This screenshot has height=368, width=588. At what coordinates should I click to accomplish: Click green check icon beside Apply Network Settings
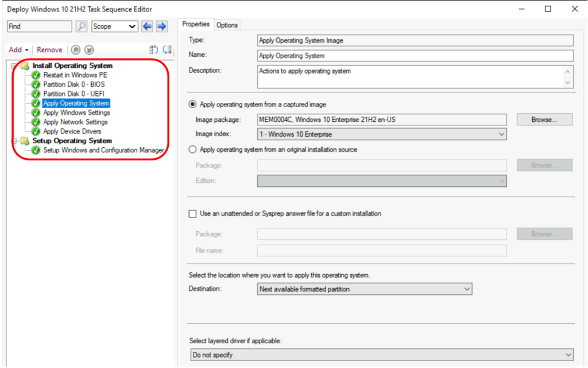pos(36,122)
